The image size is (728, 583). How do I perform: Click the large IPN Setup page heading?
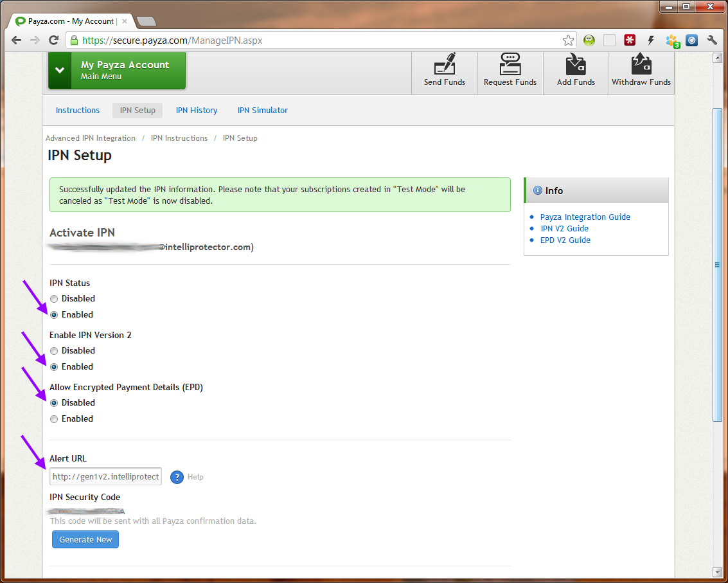pyautogui.click(x=80, y=155)
